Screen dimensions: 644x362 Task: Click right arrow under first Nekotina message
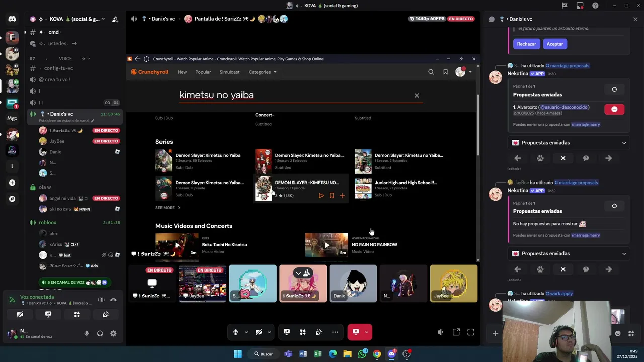point(609,158)
